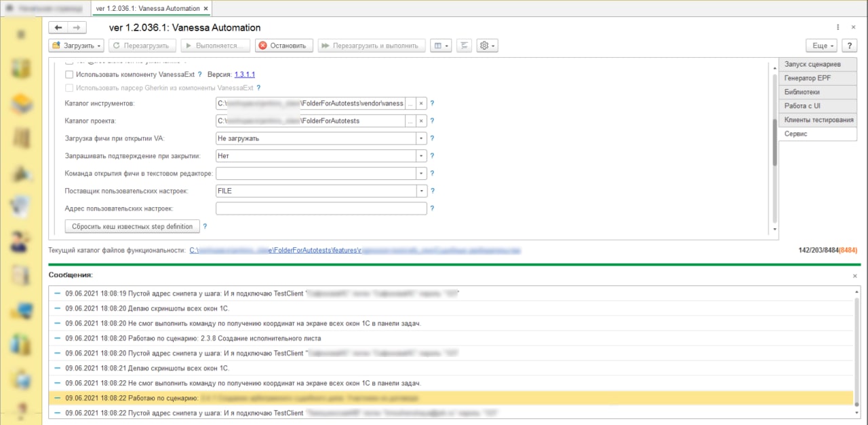Close the Vanessa Automation tab with its X
The image size is (868, 425).
pyautogui.click(x=207, y=8)
